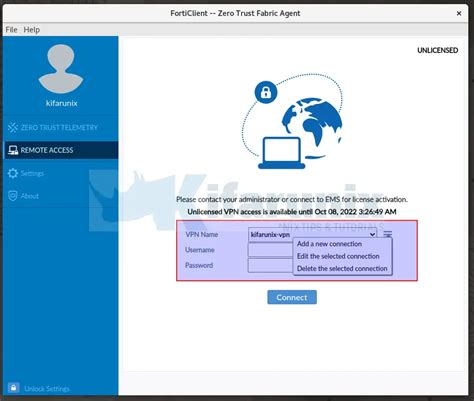Click the Remote Access laptop icon

[13, 150]
